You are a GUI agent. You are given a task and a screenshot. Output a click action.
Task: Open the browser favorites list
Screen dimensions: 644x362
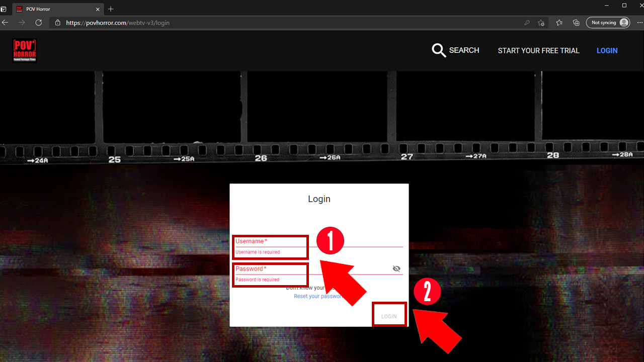coord(559,23)
